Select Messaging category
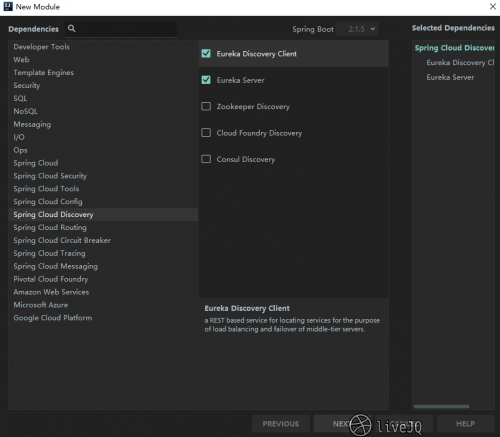Viewport: 500px width, 437px height. tap(103, 124)
